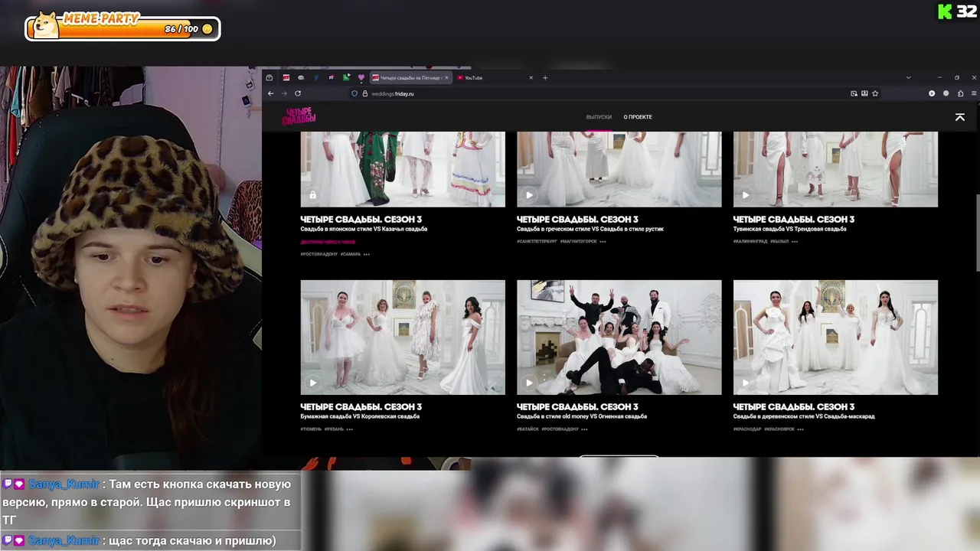The height and width of the screenshot is (551, 980).
Task: Click the #БАТАЙСК tag
Action: click(528, 429)
